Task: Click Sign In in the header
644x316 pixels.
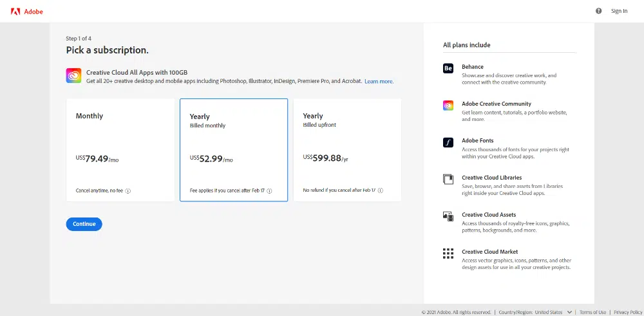Action: pyautogui.click(x=619, y=11)
